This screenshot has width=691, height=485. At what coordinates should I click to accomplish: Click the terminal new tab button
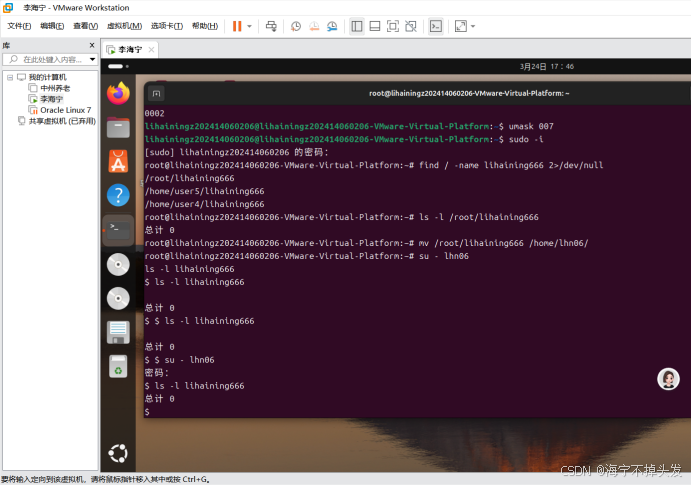coord(156,93)
